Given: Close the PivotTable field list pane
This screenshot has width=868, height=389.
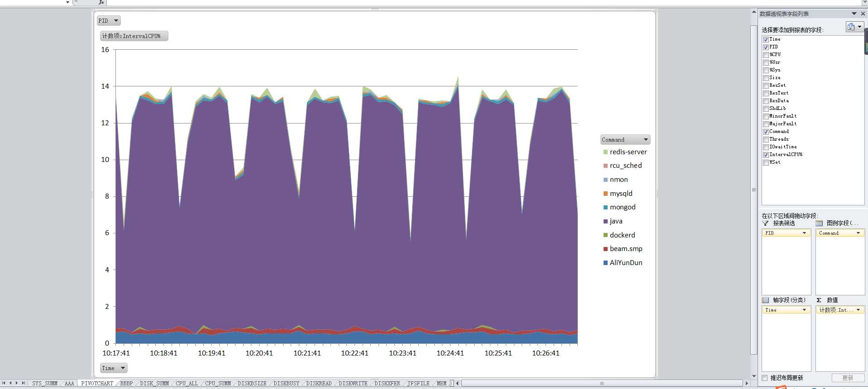Looking at the screenshot, I should click(x=863, y=14).
